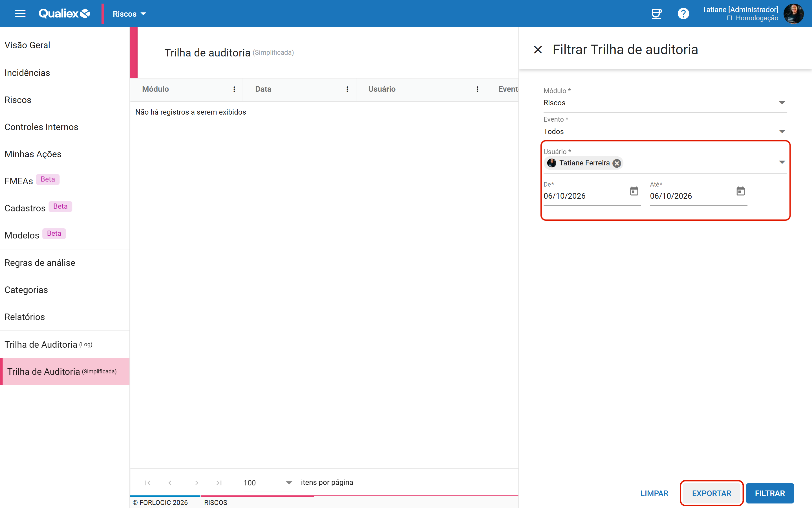Open FMEAs Beta section
Image resolution: width=812 pixels, height=508 pixels.
click(65, 181)
